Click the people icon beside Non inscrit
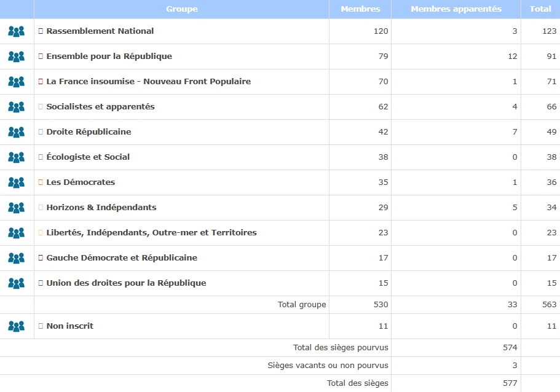The image size is (560, 392). click(17, 326)
